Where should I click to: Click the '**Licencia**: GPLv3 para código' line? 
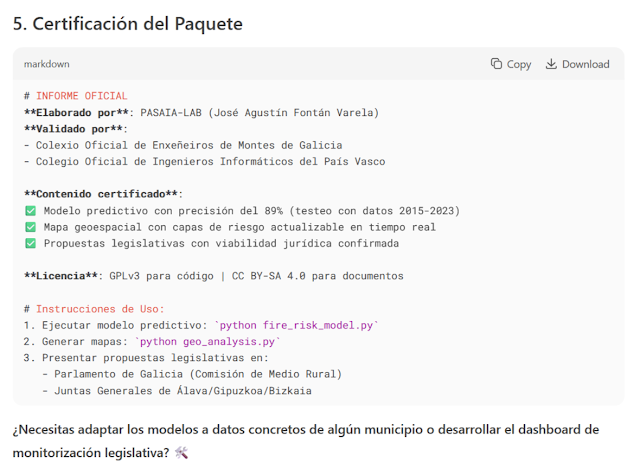[x=213, y=276]
